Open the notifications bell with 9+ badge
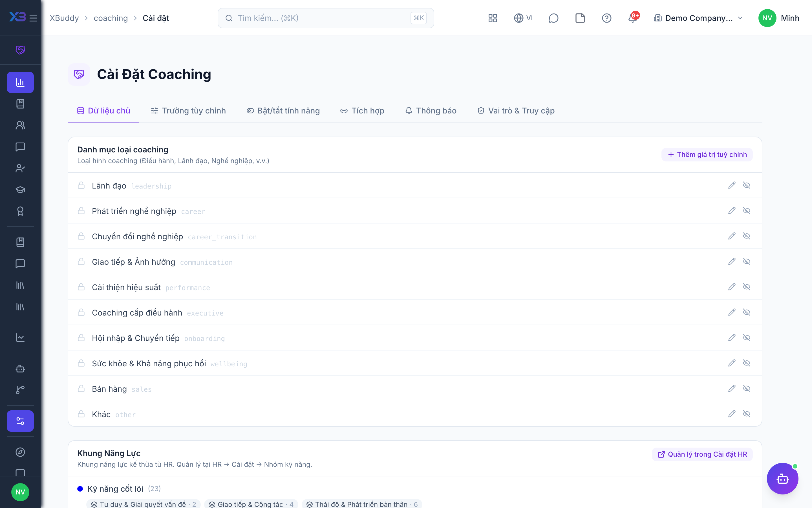The height and width of the screenshot is (508, 812). 633,17
